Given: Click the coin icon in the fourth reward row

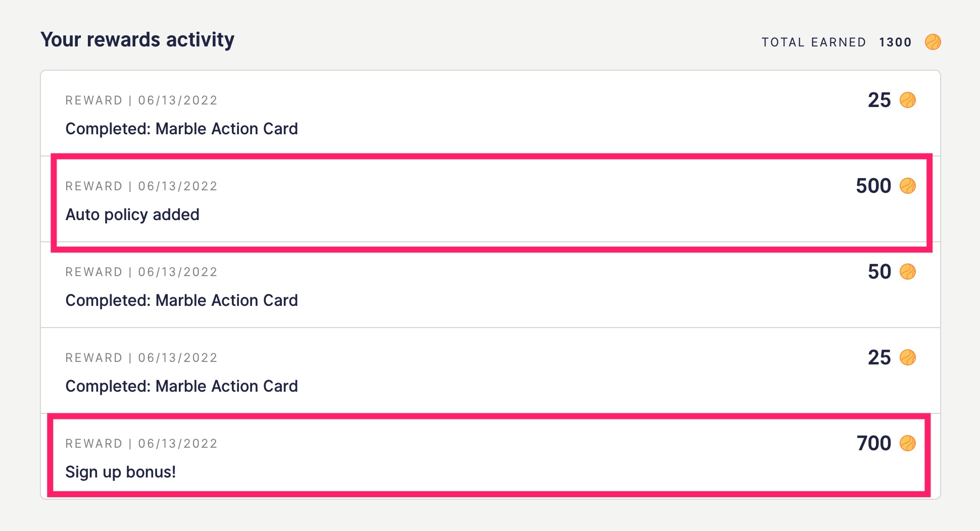Looking at the screenshot, I should click(908, 357).
